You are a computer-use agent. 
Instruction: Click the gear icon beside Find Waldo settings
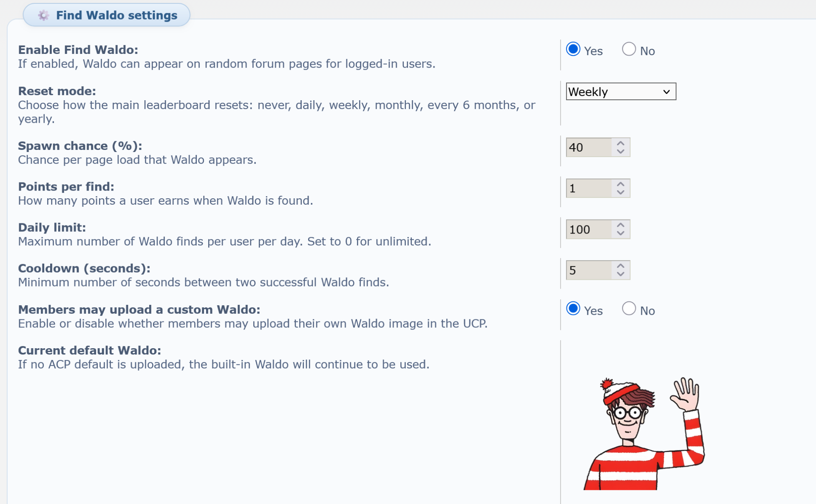(43, 15)
